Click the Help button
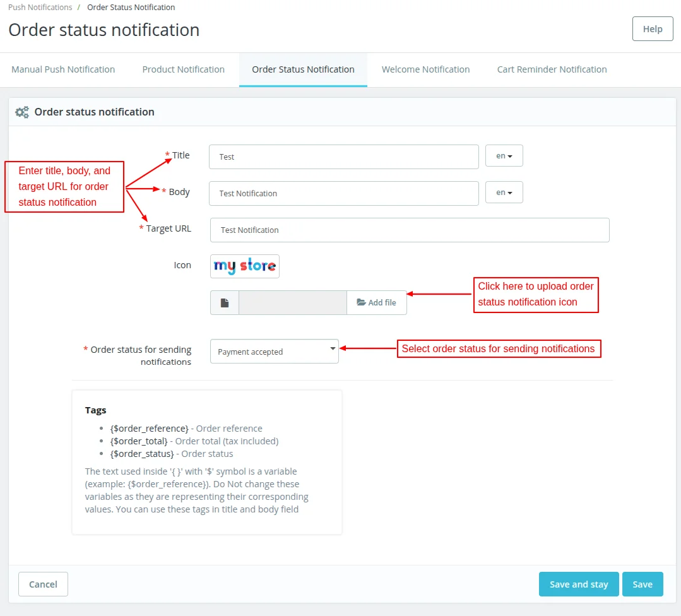The height and width of the screenshot is (616, 681). (653, 28)
